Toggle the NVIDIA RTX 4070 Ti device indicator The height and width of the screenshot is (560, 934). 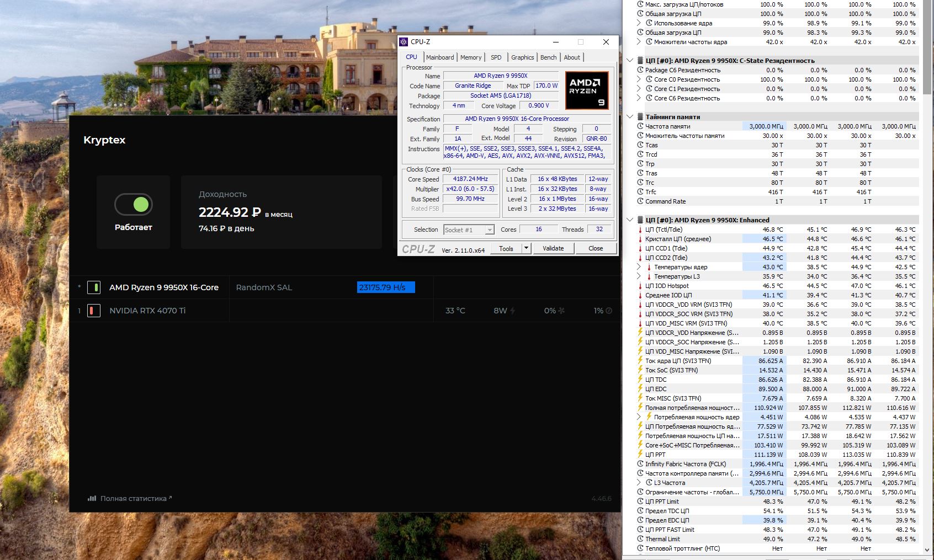(94, 311)
